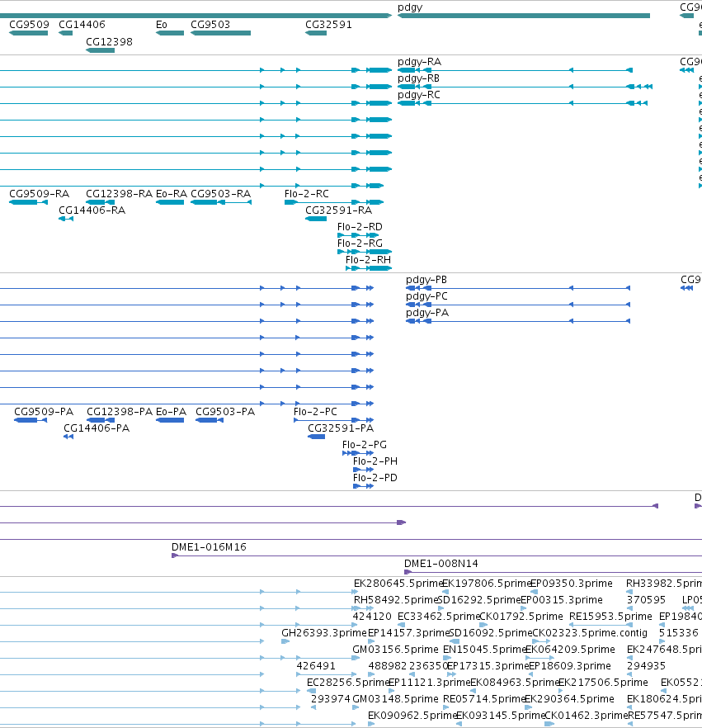Click the Eo gene label

[162, 25]
